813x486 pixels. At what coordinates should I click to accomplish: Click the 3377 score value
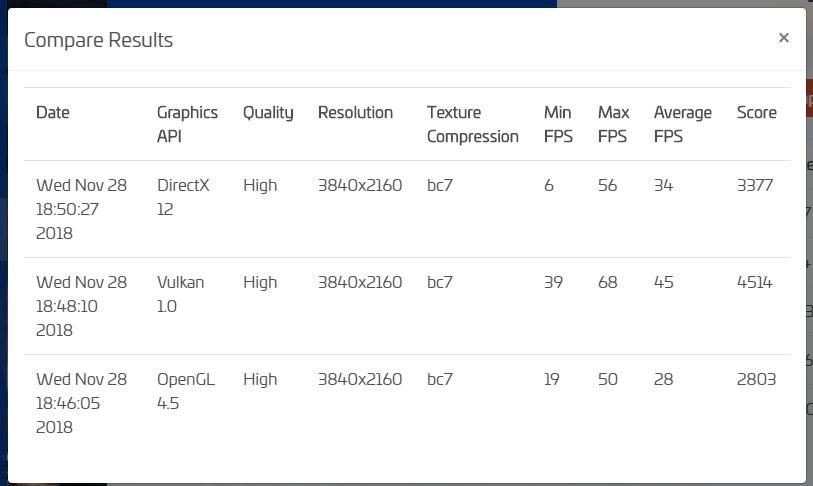pyautogui.click(x=755, y=186)
